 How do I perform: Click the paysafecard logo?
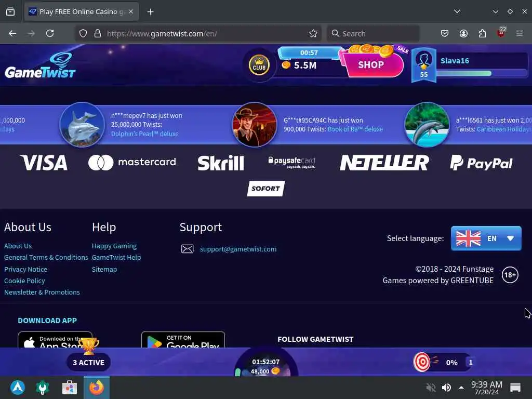292,163
